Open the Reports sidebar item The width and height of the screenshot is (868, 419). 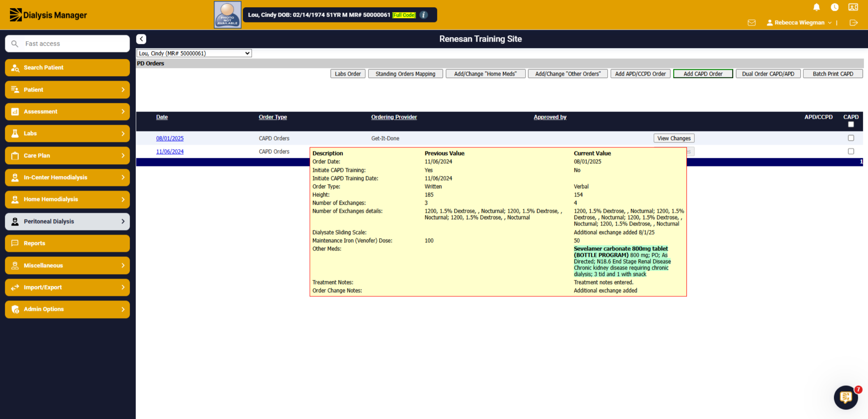(x=67, y=243)
